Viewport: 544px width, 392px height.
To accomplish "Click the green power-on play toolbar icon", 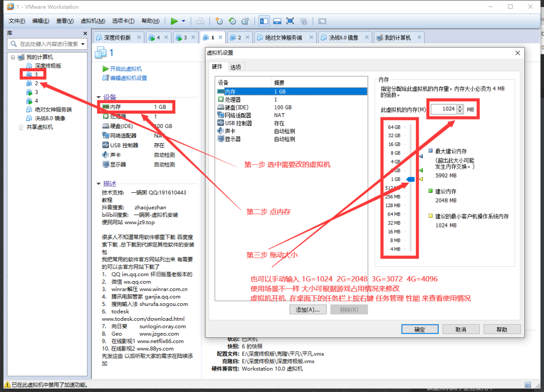I will [x=174, y=21].
